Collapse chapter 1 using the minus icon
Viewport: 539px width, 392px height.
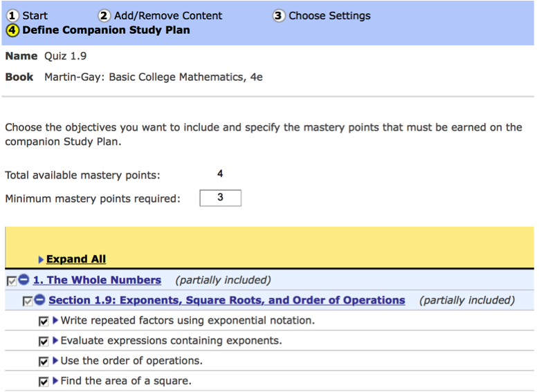pyautogui.click(x=24, y=281)
